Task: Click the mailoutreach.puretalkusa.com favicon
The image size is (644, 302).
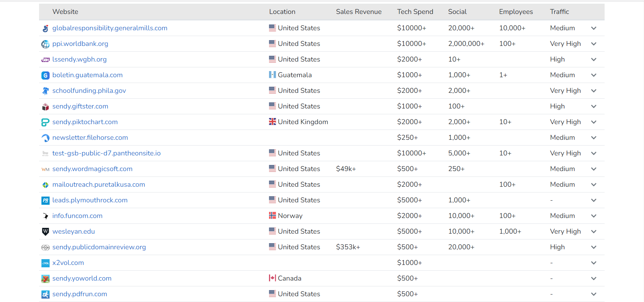Action: click(45, 185)
